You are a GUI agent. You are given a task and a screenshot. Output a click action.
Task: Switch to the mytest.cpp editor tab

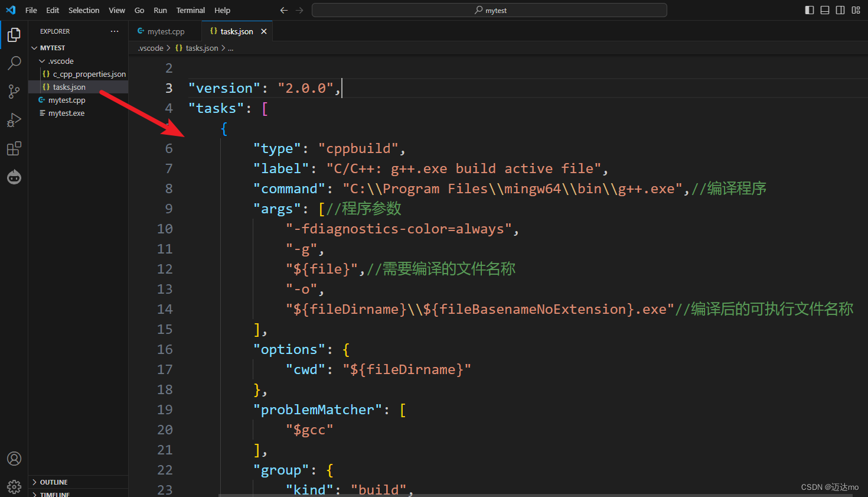tap(165, 31)
